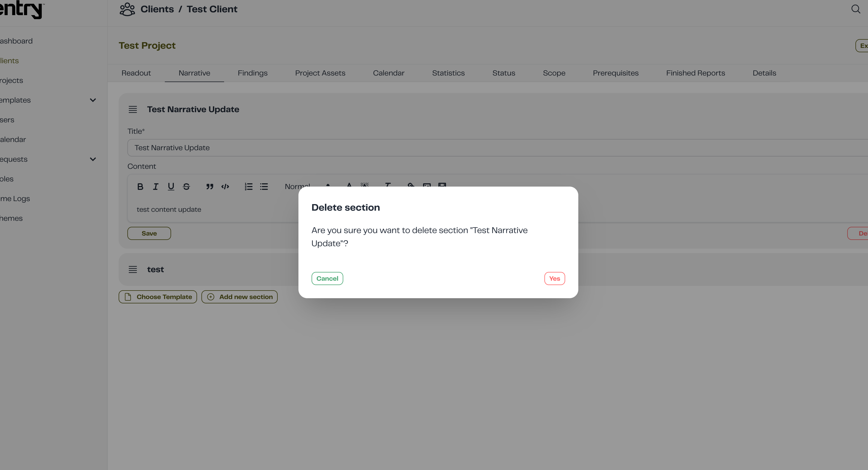The image size is (868, 470).
Task: Open Projects in the sidebar
Action: tap(11, 80)
